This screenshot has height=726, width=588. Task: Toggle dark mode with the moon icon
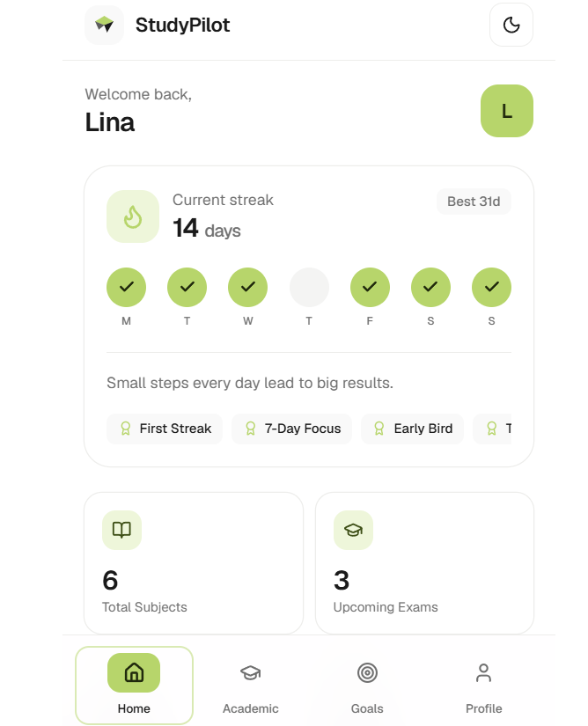(511, 25)
